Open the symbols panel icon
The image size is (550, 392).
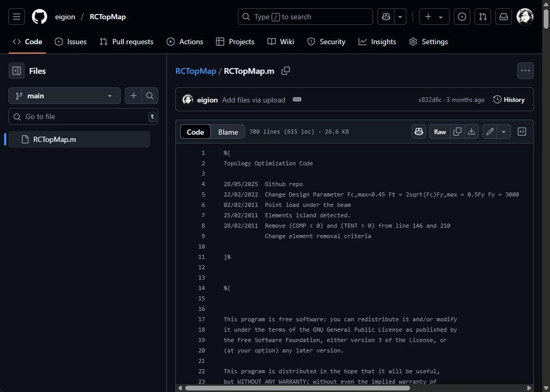522,132
